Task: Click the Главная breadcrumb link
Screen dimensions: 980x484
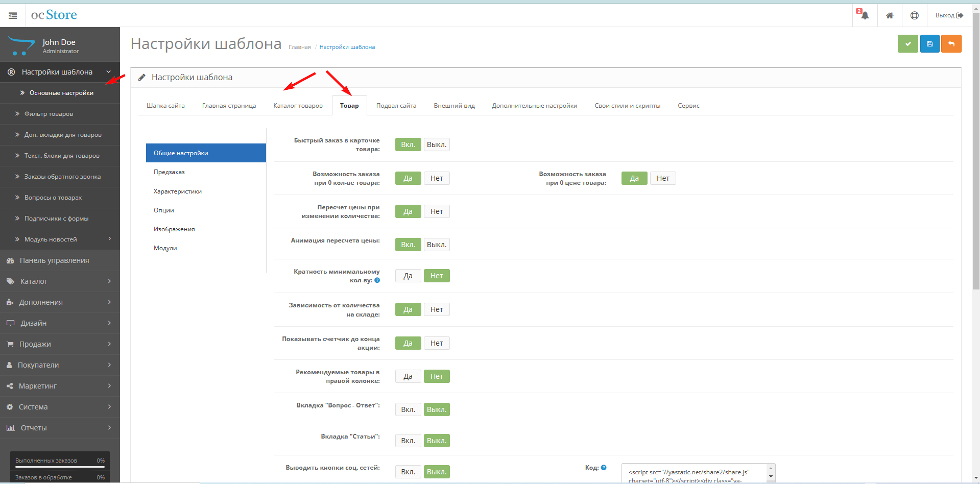Action: coord(300,47)
